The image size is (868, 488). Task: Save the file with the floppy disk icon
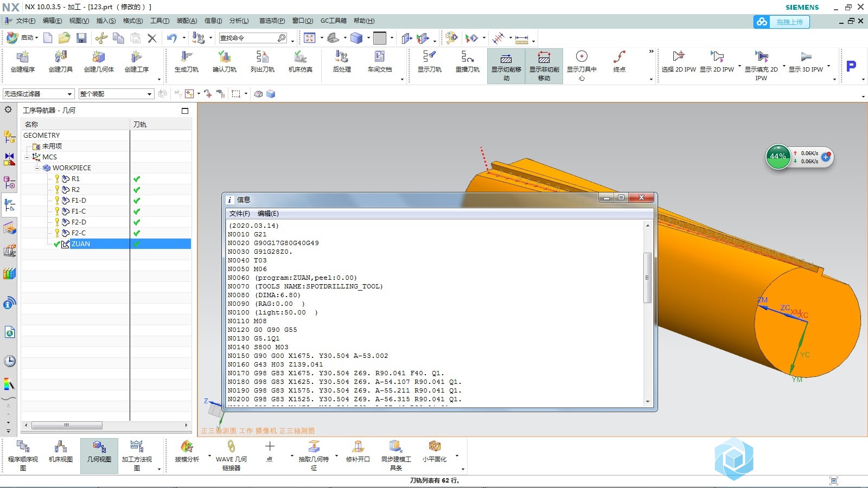pos(81,38)
